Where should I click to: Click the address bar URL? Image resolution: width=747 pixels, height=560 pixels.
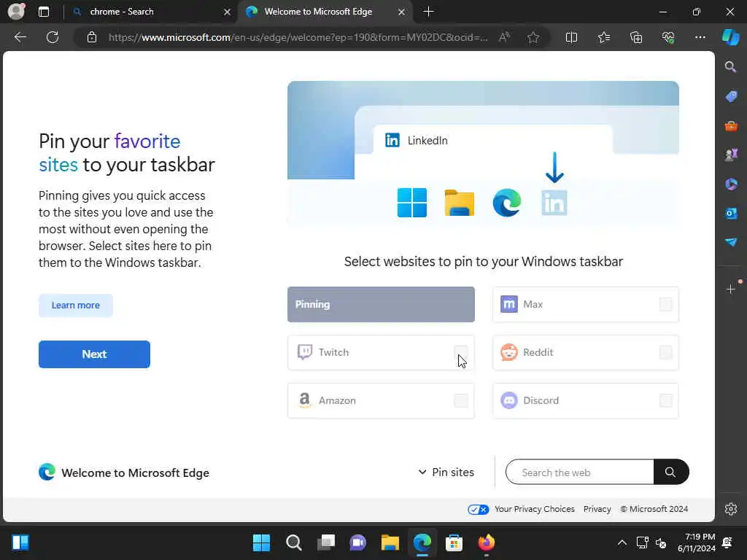298,37
